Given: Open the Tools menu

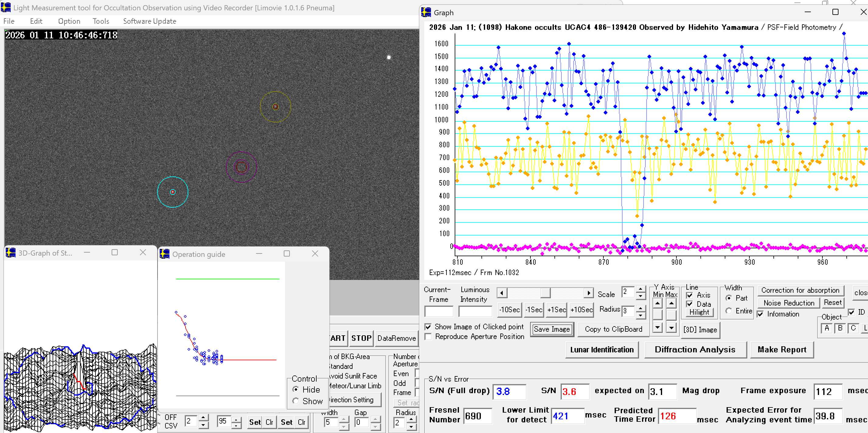Looking at the screenshot, I should [101, 21].
